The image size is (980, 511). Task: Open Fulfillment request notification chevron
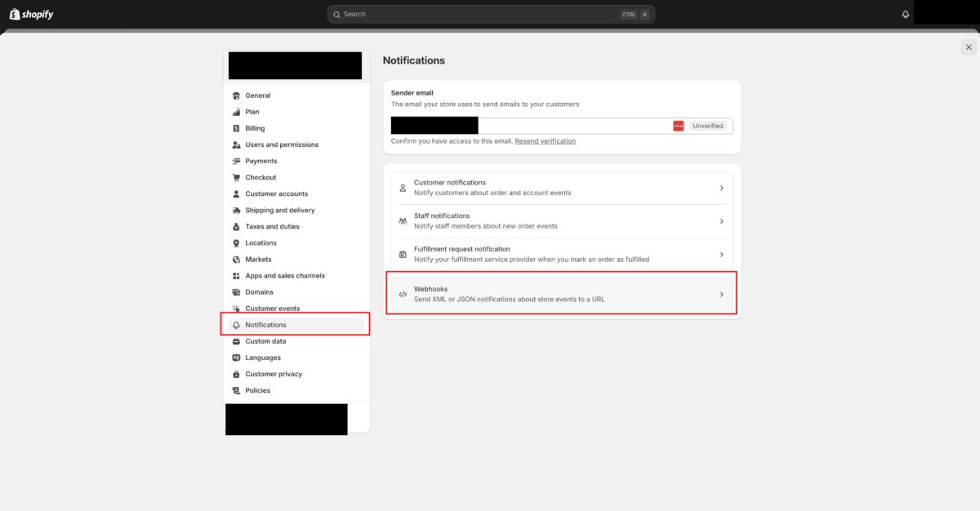coord(721,255)
